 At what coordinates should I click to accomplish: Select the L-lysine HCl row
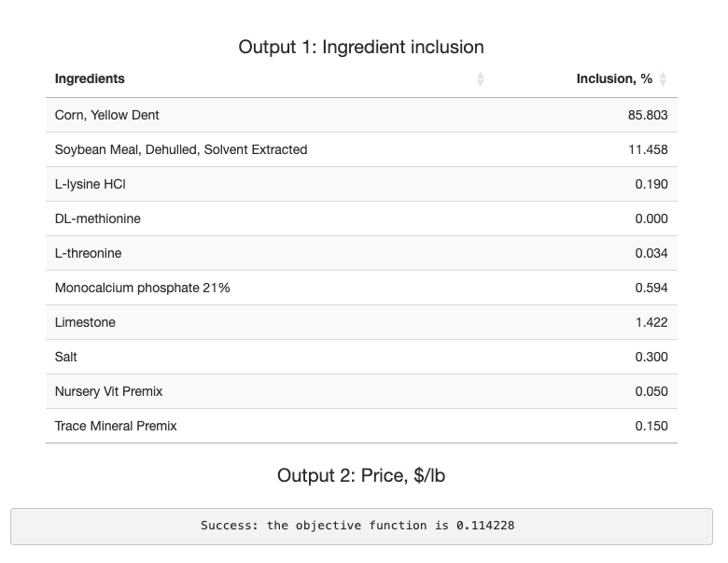[x=362, y=185]
